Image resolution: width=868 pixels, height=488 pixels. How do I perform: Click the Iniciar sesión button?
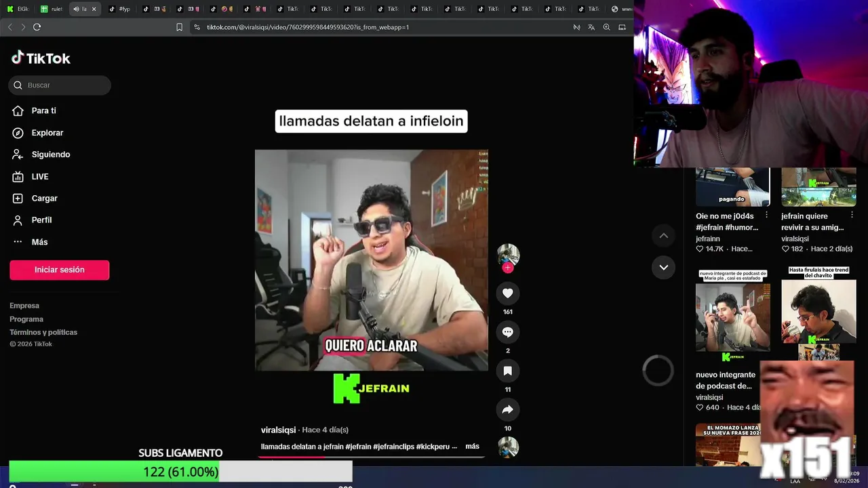click(60, 270)
